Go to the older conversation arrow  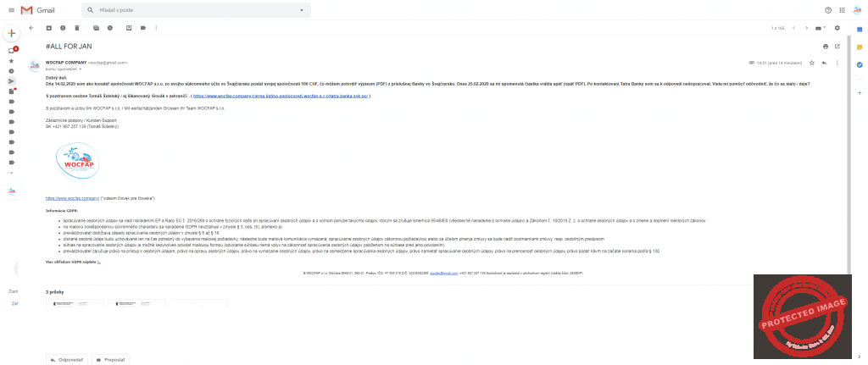(807, 28)
